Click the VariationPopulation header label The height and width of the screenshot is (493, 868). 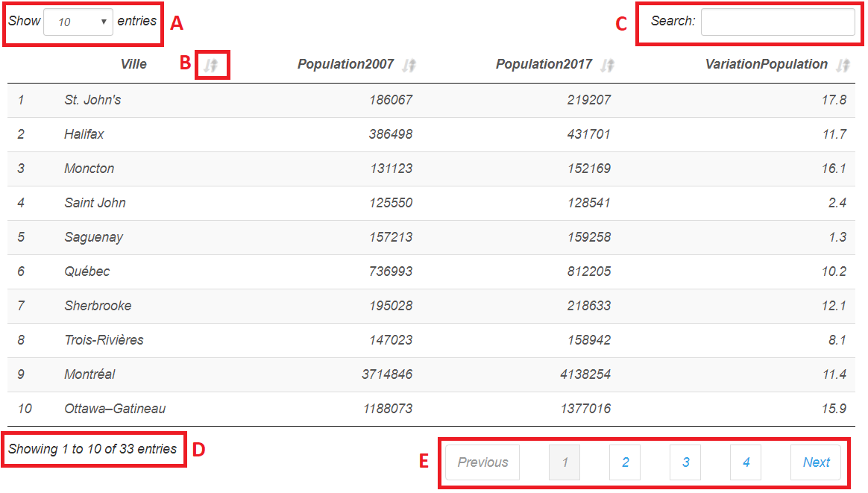pos(766,64)
